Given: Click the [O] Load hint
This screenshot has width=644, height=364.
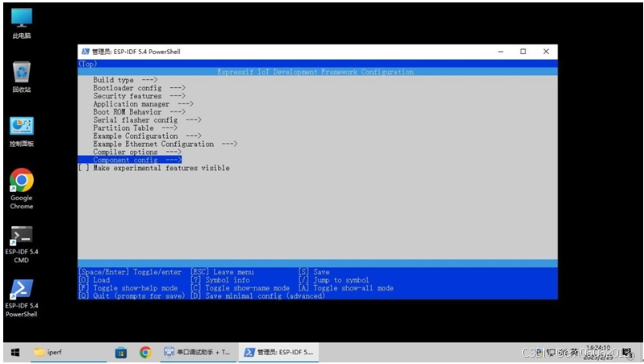Looking at the screenshot, I should coord(94,280).
